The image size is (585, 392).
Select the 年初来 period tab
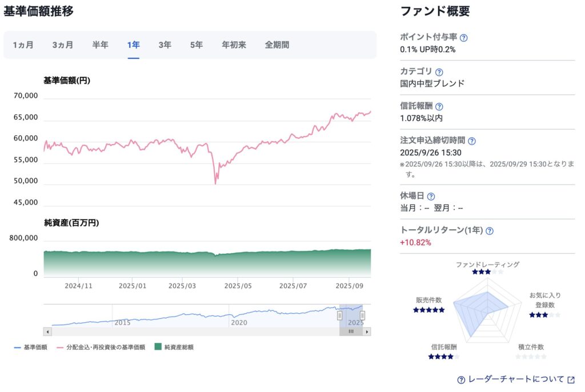pyautogui.click(x=234, y=45)
